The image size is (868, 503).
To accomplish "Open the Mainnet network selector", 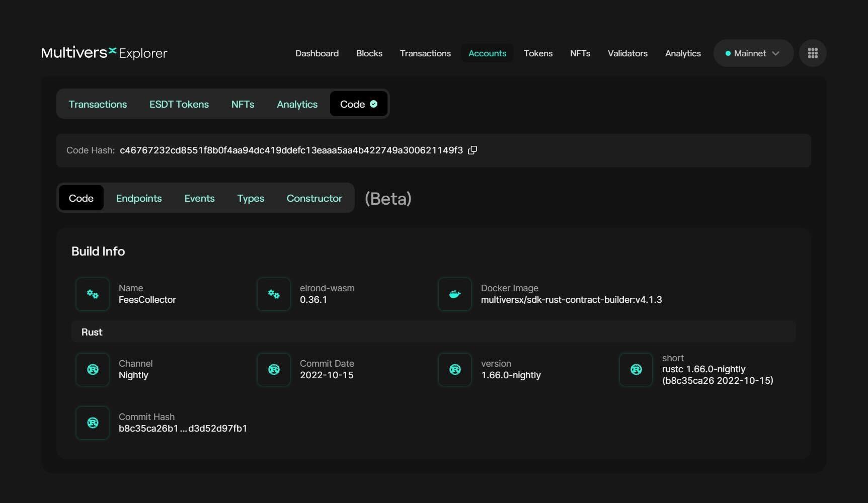I will point(750,53).
